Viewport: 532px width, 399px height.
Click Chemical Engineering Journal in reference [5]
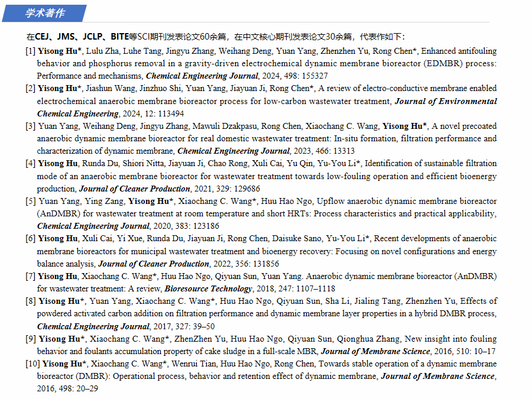click(x=93, y=226)
